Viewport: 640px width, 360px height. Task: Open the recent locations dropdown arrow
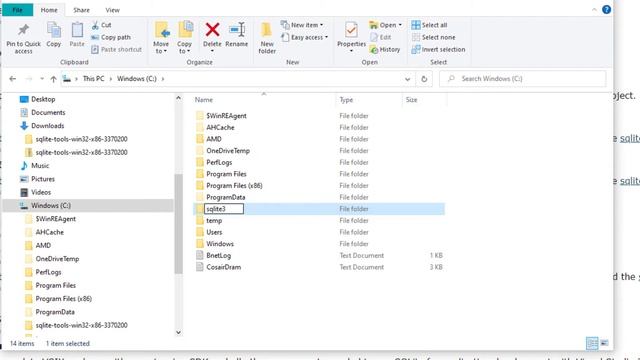point(42,79)
